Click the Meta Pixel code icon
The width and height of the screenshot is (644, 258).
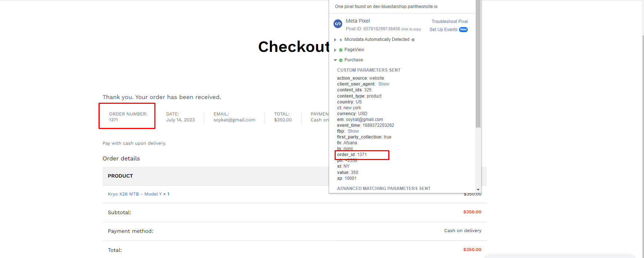338,24
